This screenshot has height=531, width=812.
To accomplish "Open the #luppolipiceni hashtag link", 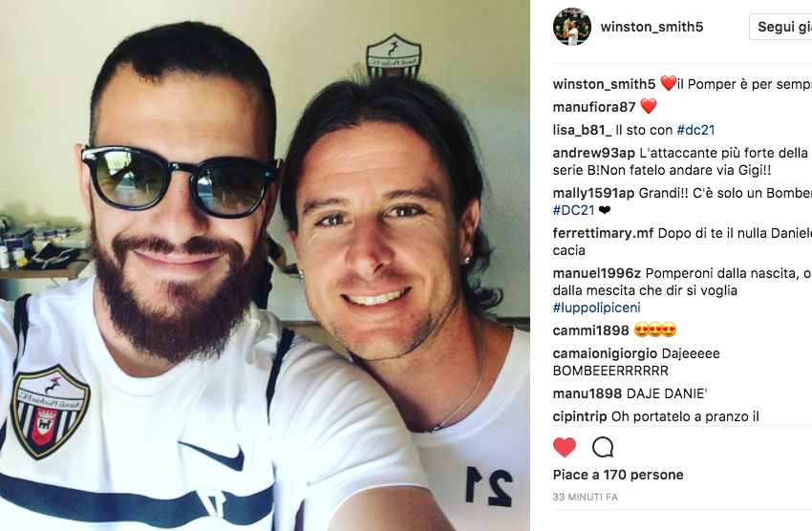I will point(596,308).
